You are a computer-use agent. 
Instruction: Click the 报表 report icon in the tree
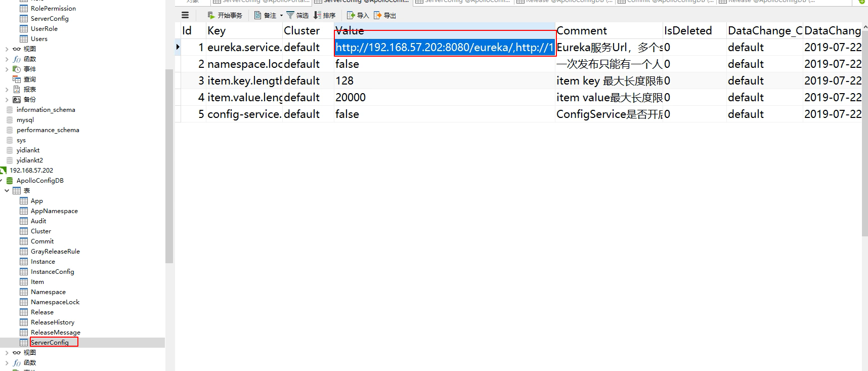click(17, 89)
